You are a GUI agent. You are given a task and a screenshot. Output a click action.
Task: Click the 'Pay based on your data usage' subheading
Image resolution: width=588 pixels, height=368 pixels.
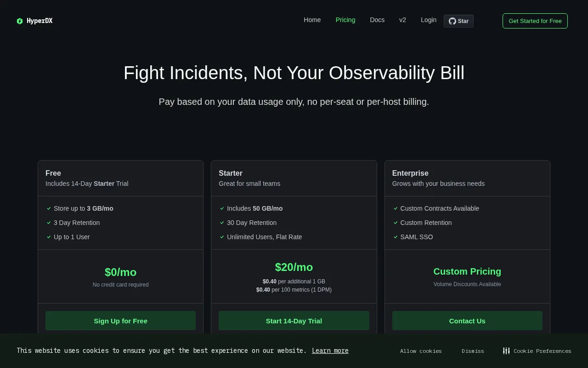[x=294, y=102]
